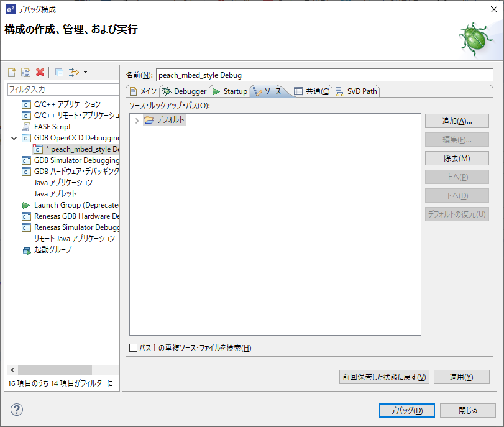Click the Launch Group green arrow icon

coord(26,205)
